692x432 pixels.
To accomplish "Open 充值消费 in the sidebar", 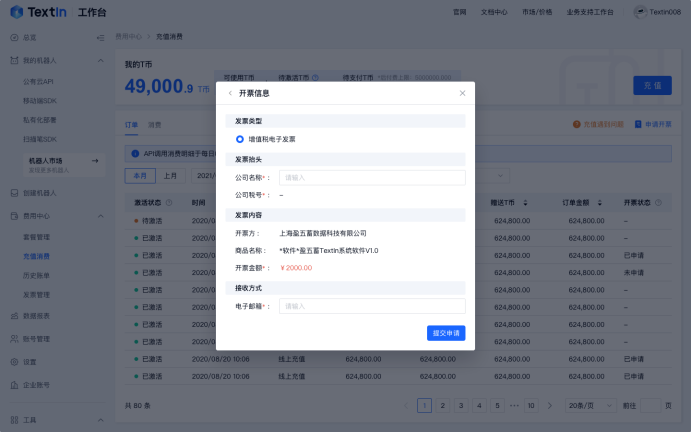I will [x=36, y=256].
